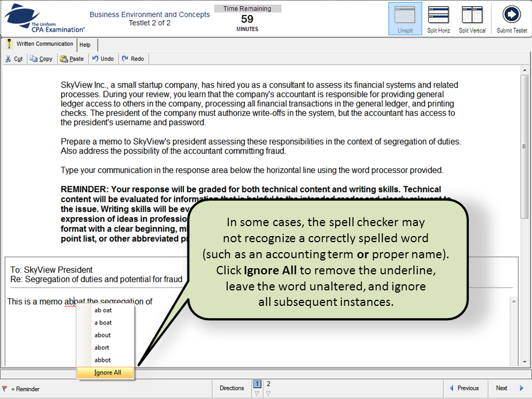Go to the Previous question

pos(464,388)
